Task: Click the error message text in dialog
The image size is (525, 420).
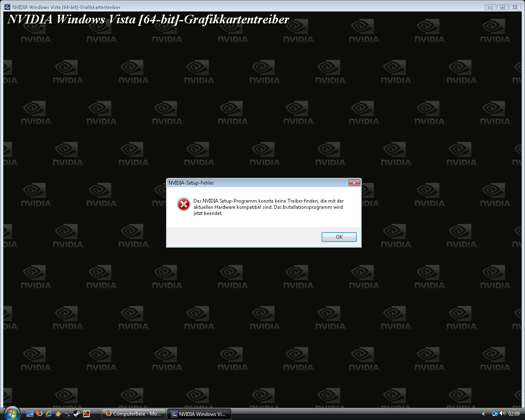Action: click(269, 207)
